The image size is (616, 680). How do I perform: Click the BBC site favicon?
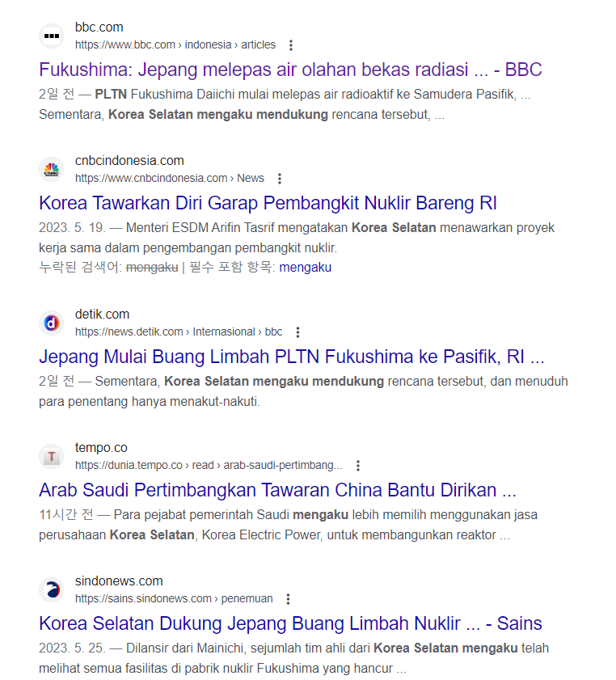(x=52, y=36)
